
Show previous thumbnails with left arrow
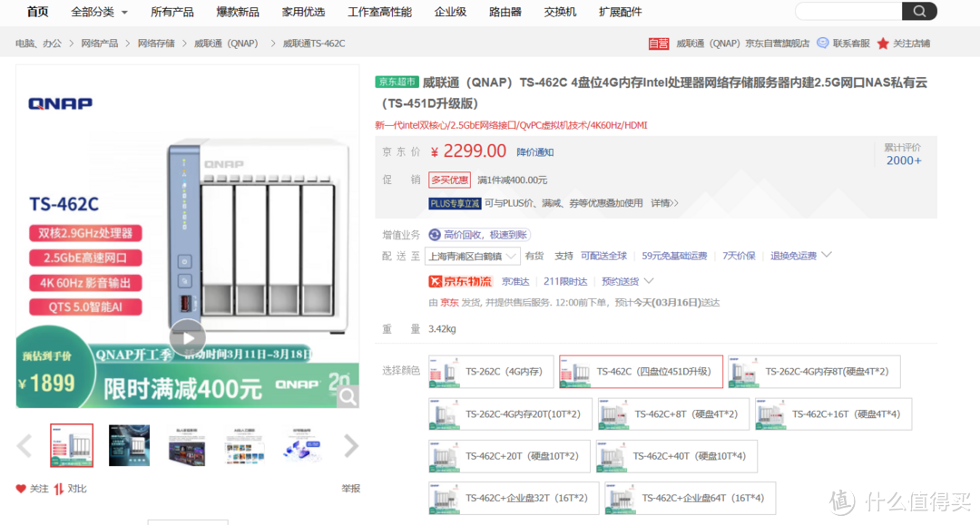[x=24, y=445]
